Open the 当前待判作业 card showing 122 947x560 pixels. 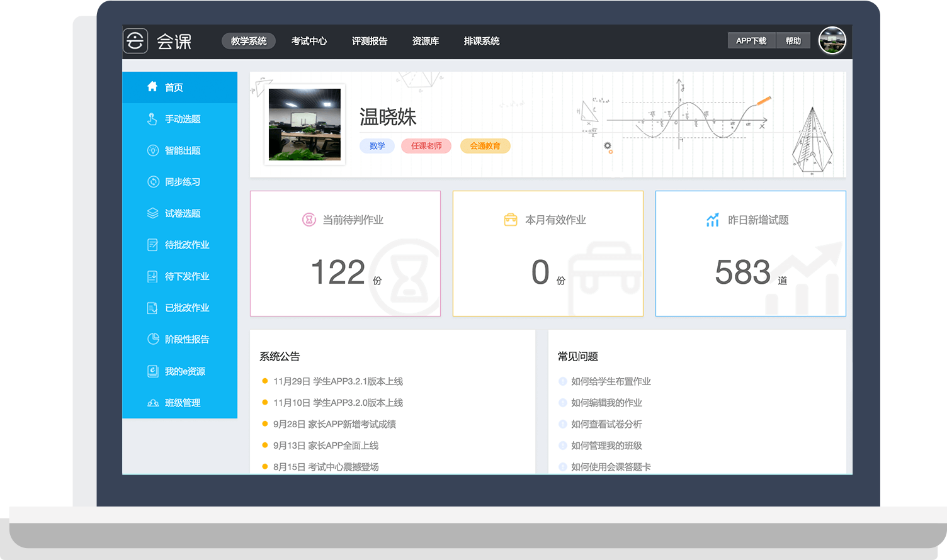(x=345, y=254)
